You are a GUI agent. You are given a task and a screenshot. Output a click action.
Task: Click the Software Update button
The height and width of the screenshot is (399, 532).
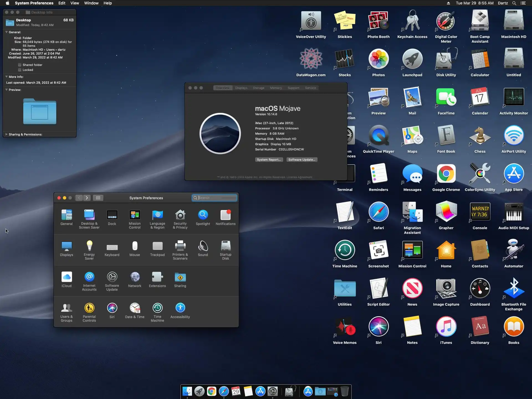click(x=302, y=160)
